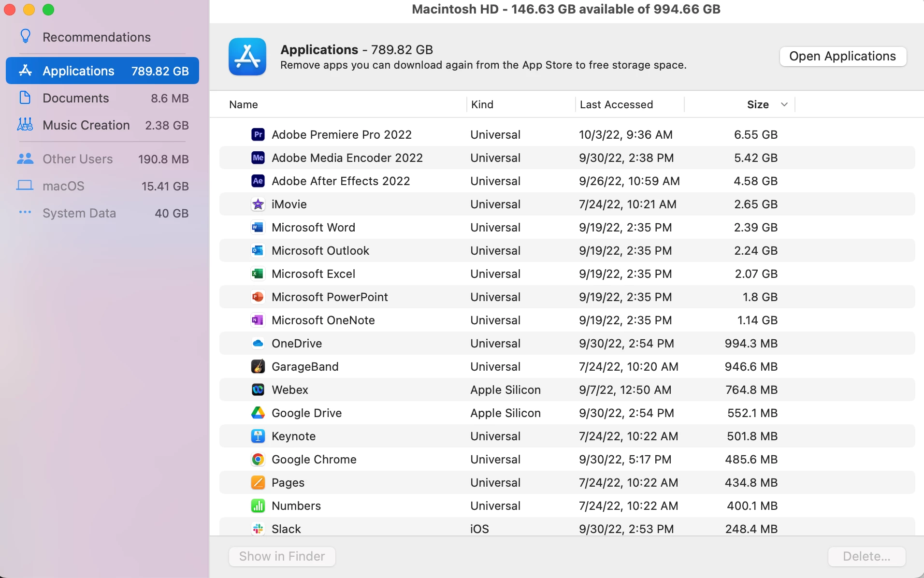The height and width of the screenshot is (578, 924).
Task: Select the Google Chrome name text
Action: [x=314, y=459]
